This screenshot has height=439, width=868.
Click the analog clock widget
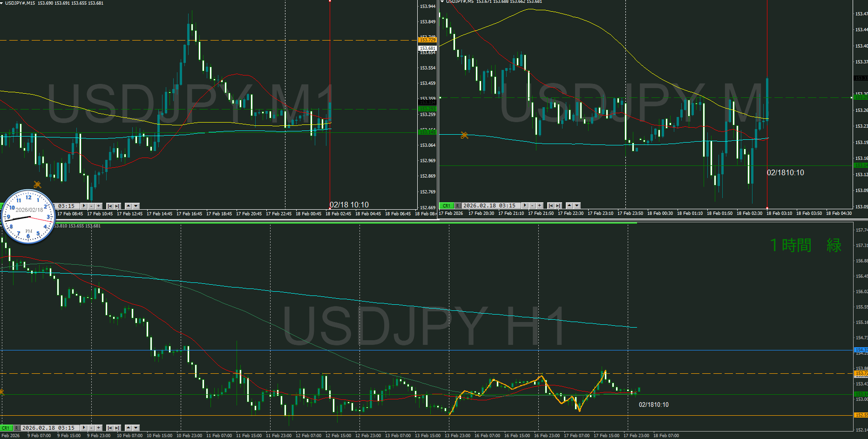pyautogui.click(x=28, y=217)
